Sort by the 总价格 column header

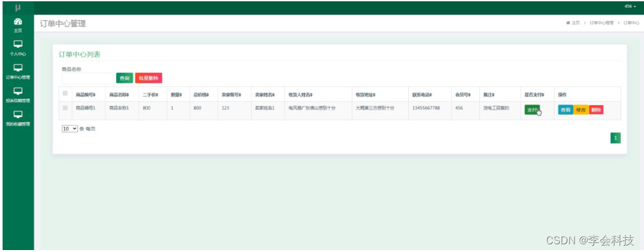pyautogui.click(x=202, y=95)
